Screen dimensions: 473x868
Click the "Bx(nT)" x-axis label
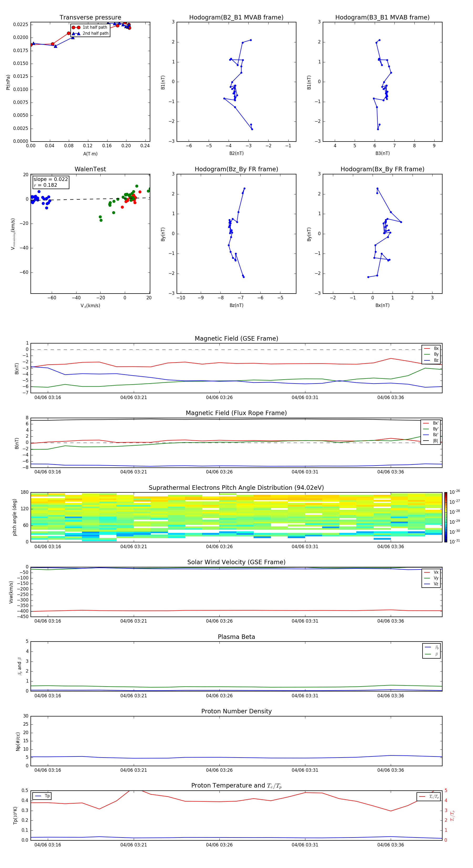pyautogui.click(x=382, y=305)
